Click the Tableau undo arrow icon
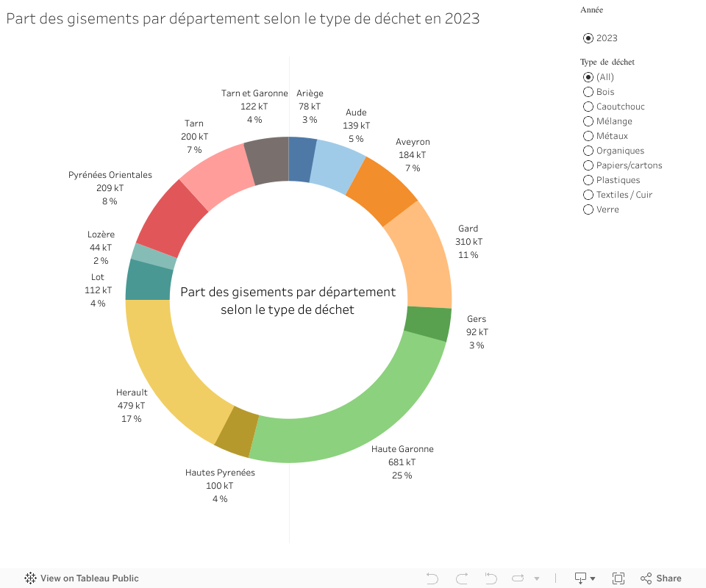 click(x=432, y=578)
